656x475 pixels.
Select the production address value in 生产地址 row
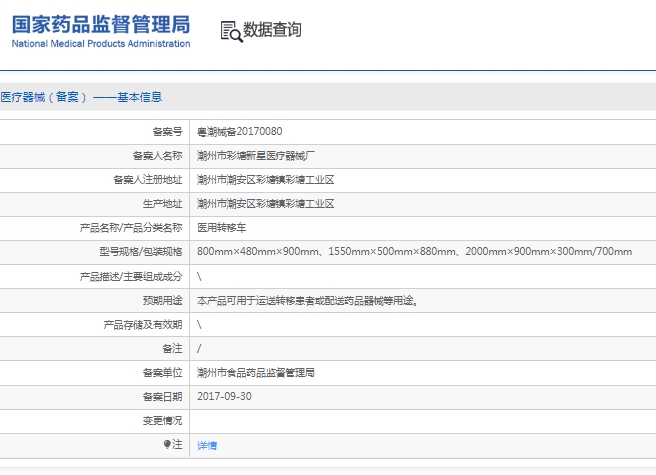point(266,204)
